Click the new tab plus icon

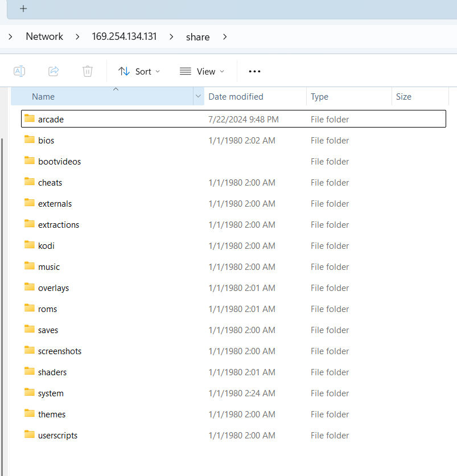tap(23, 9)
